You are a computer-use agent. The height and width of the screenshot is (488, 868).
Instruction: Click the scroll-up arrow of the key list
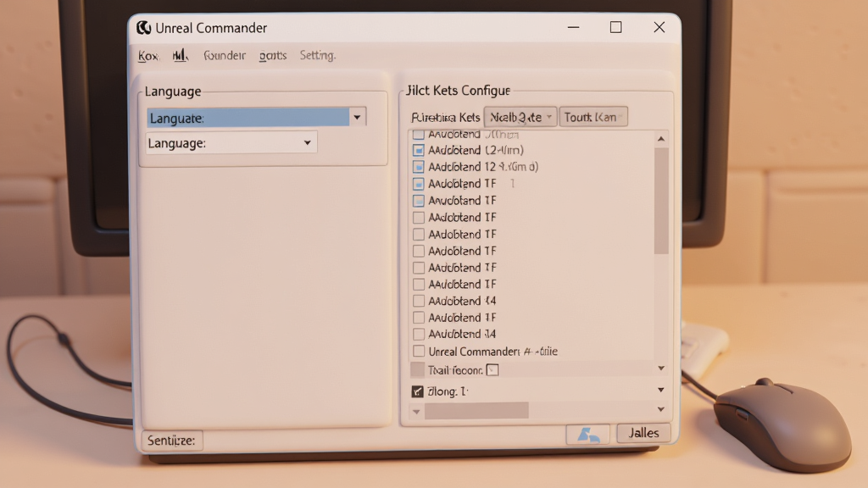click(x=661, y=139)
